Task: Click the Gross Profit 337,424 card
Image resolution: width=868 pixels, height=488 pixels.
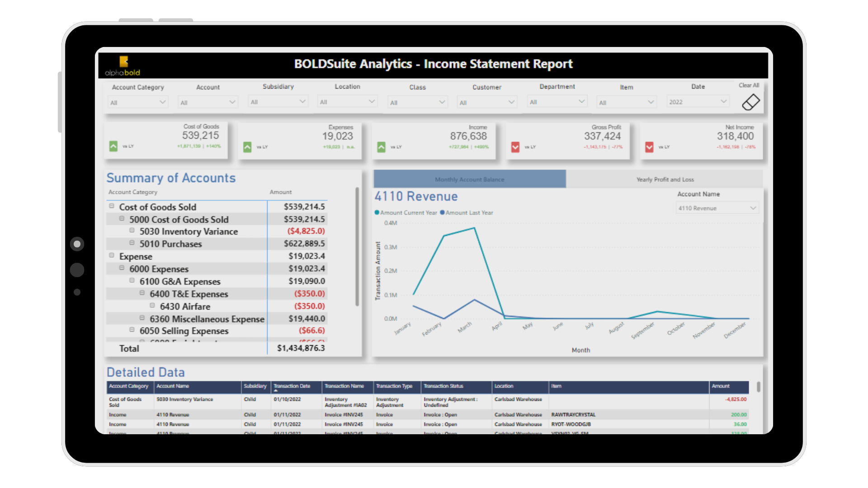Action: pos(567,141)
